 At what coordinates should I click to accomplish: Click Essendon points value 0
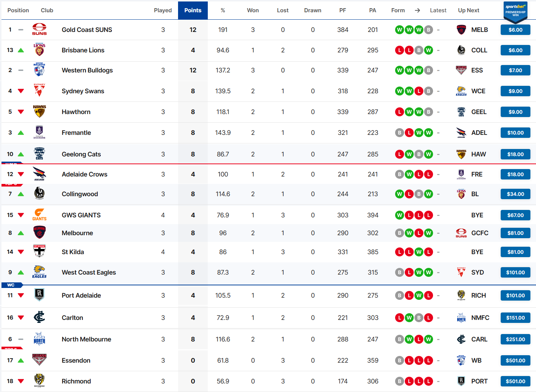click(193, 360)
